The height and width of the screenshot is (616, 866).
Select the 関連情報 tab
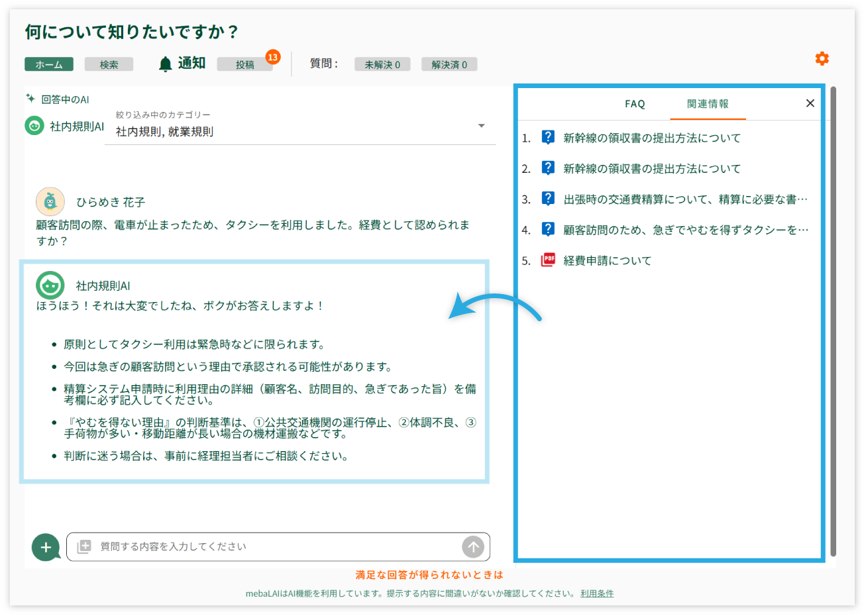click(x=708, y=104)
